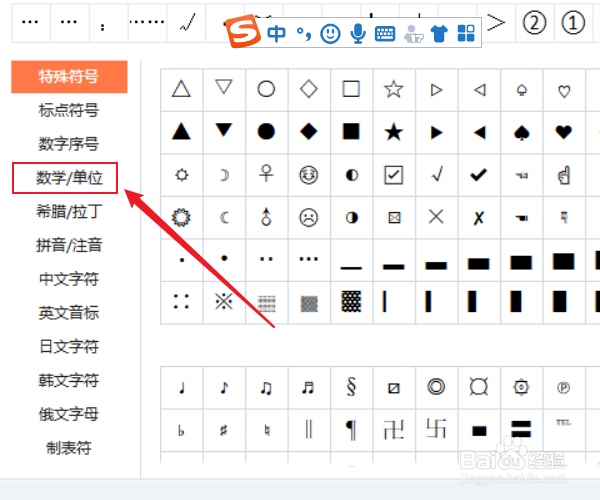Image resolution: width=600 pixels, height=500 pixels.
Task: Insert the solid spade ♠ symbol
Action: click(522, 132)
